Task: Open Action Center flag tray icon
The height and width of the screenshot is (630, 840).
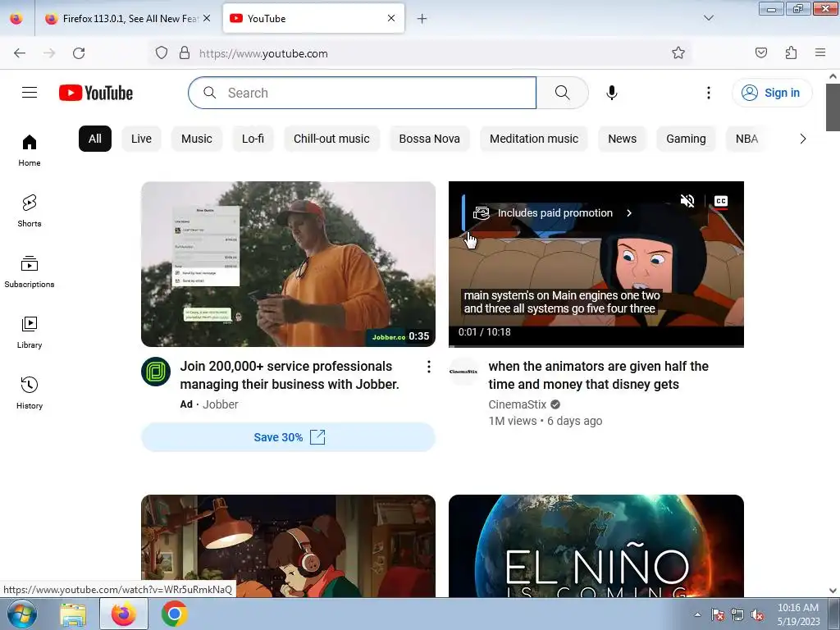Action: point(718,615)
